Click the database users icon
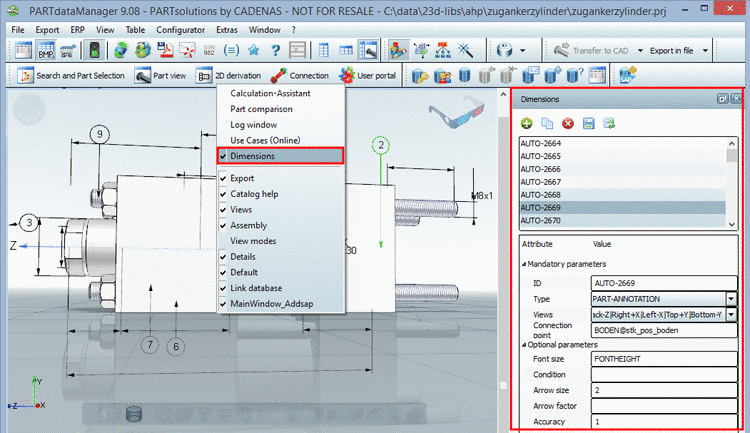This screenshot has width=750, height=433. coord(442,76)
